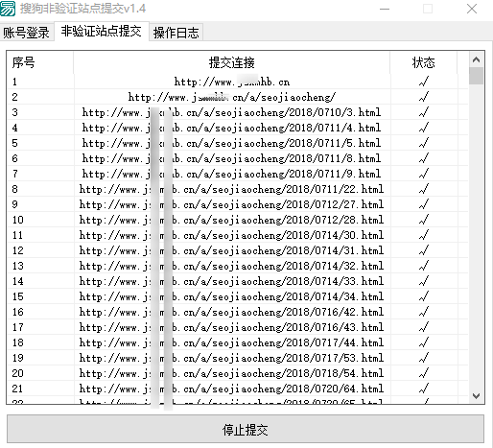Click the status checkmark for row 10

point(423,220)
